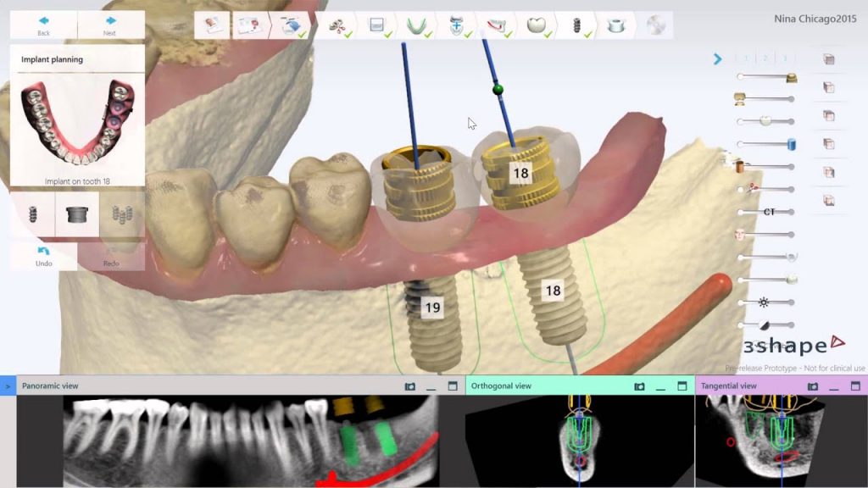
Task: Expand the bottom views side arrow
Action: [8, 386]
